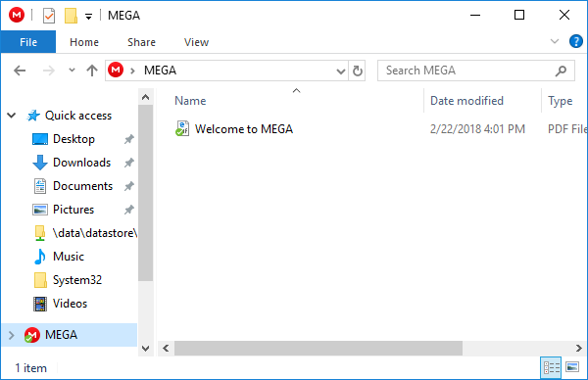Click the pin icon beside Downloads
Screen dimensions: 588x380
(129, 163)
